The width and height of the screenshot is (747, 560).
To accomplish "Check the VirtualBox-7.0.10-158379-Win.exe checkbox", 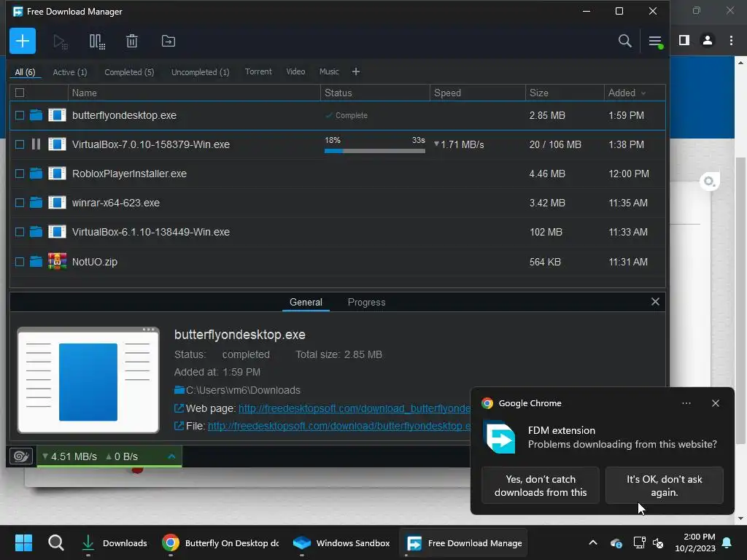I will [x=20, y=144].
